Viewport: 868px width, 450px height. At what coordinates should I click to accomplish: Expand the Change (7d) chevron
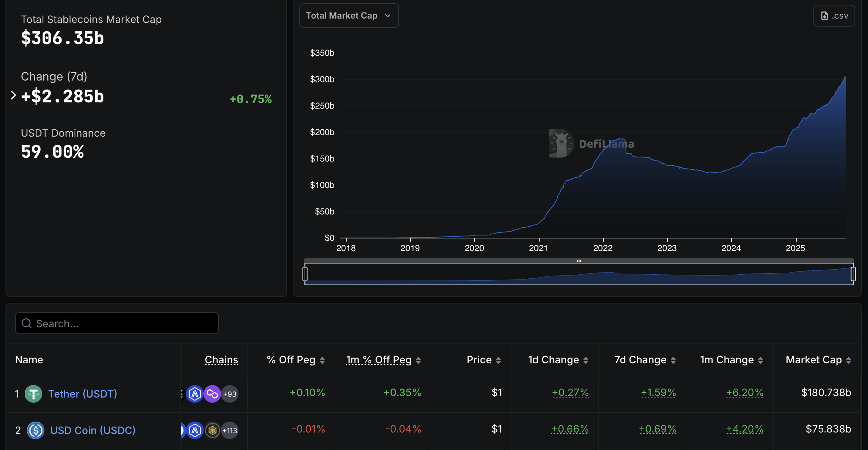13,95
